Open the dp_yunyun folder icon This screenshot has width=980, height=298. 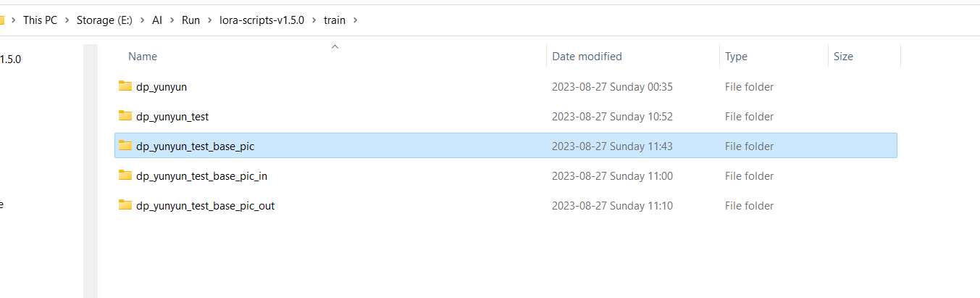click(x=125, y=86)
